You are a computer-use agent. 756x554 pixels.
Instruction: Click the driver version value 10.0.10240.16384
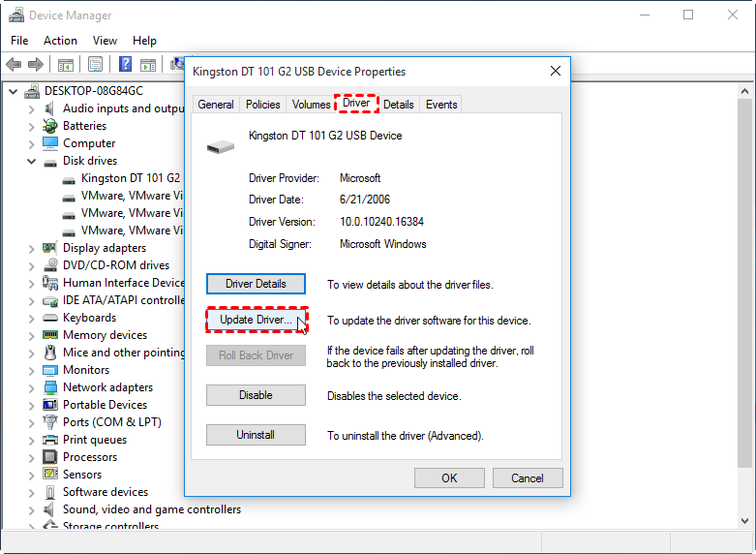pyautogui.click(x=381, y=222)
